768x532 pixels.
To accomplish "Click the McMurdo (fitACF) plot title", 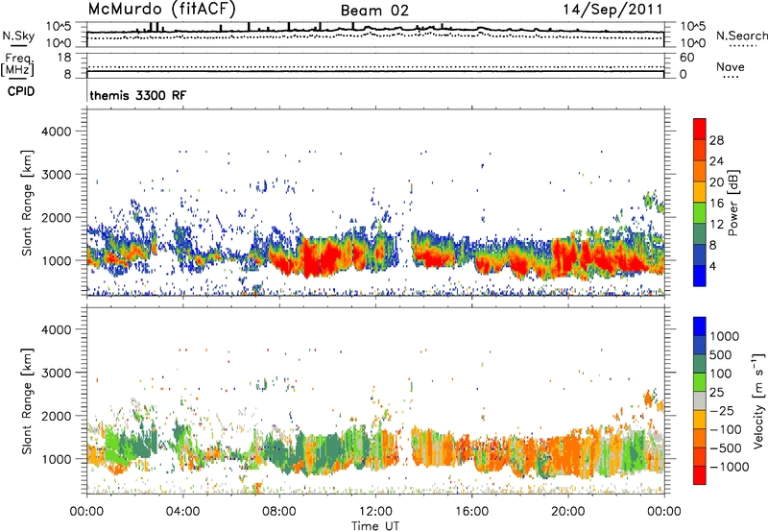I will [x=162, y=9].
